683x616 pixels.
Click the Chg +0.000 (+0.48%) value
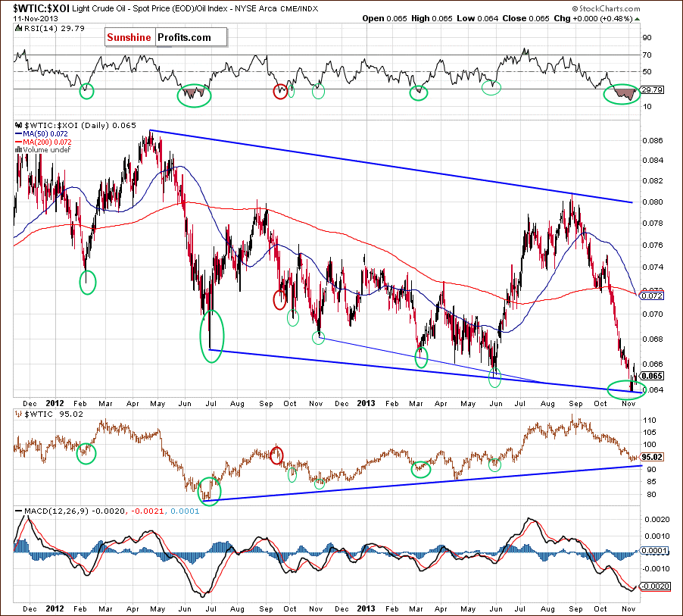coord(593,19)
